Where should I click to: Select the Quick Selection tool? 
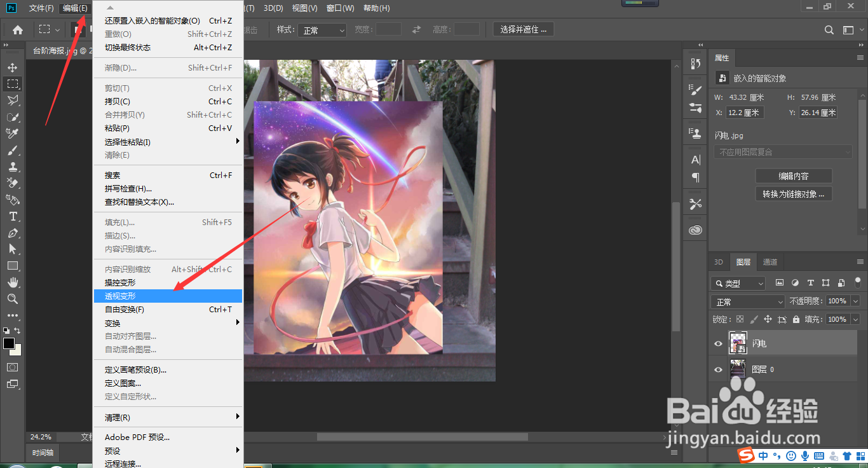point(13,117)
